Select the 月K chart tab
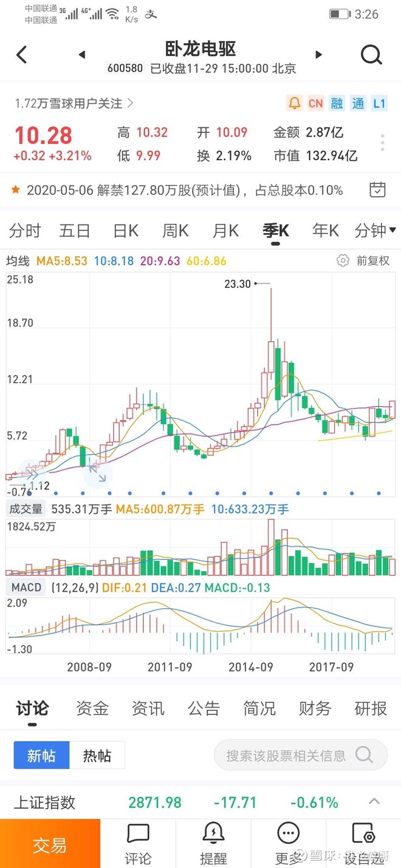Image resolution: width=401 pixels, height=868 pixels. (x=225, y=230)
